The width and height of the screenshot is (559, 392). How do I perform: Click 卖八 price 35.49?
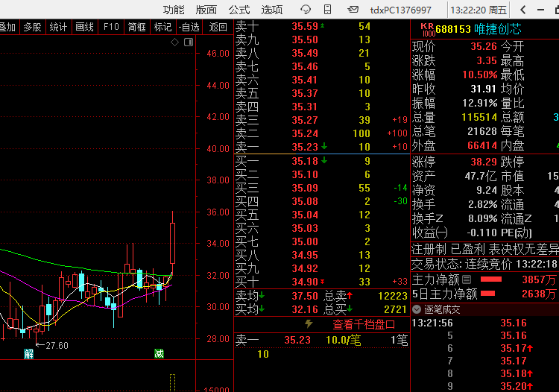pos(305,53)
